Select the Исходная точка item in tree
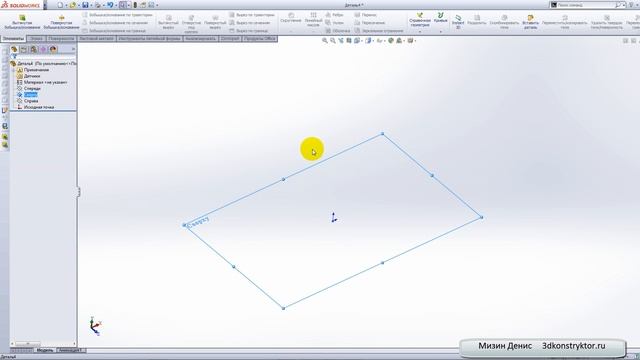This screenshot has height=360, width=640. [x=35, y=107]
